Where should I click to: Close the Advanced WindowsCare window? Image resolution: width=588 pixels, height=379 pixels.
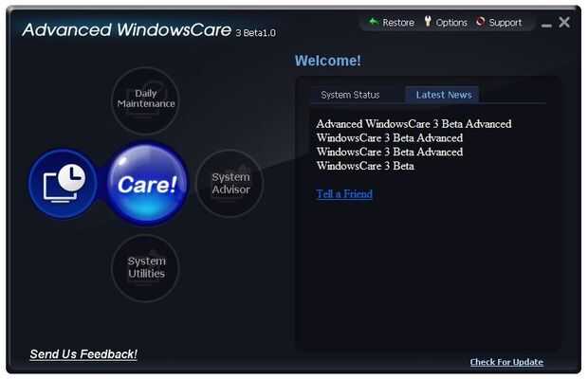click(x=564, y=22)
